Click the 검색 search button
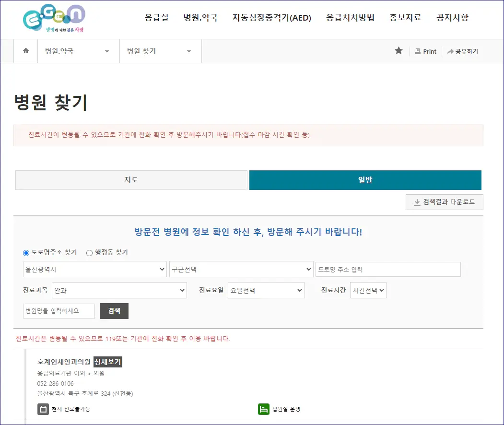Viewport: 504px width, 425px height. click(x=114, y=311)
